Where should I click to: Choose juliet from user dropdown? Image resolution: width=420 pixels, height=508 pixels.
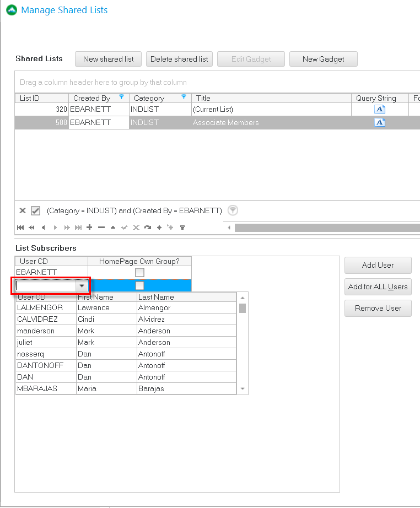pos(126,342)
